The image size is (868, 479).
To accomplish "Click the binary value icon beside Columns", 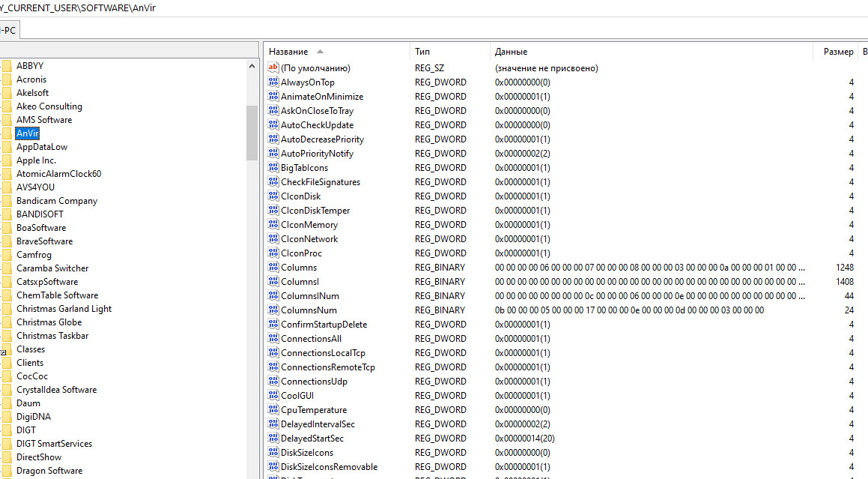I will click(273, 268).
